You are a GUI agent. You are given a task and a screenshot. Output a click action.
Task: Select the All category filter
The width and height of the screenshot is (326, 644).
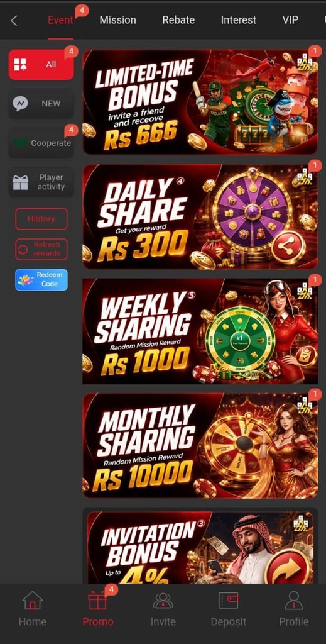[41, 65]
